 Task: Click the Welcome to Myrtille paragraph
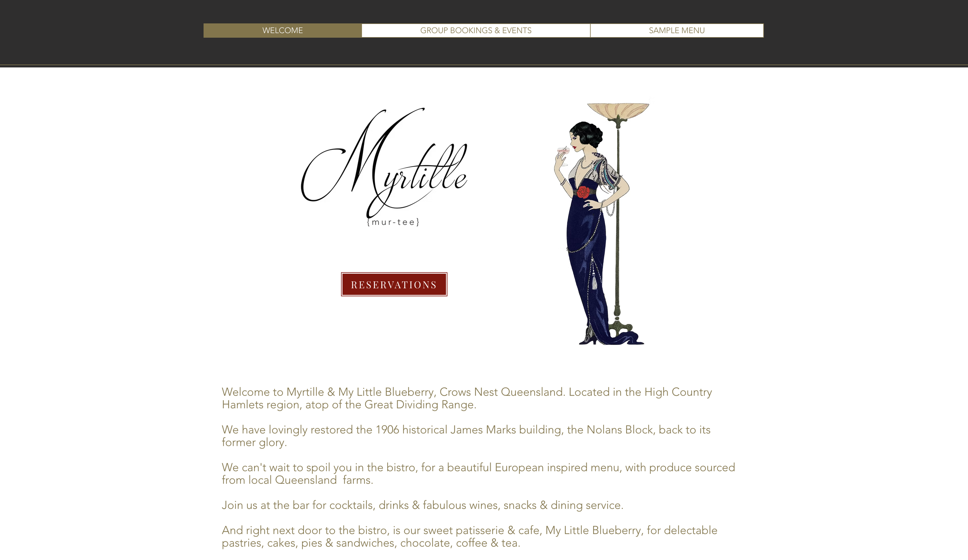(x=467, y=398)
